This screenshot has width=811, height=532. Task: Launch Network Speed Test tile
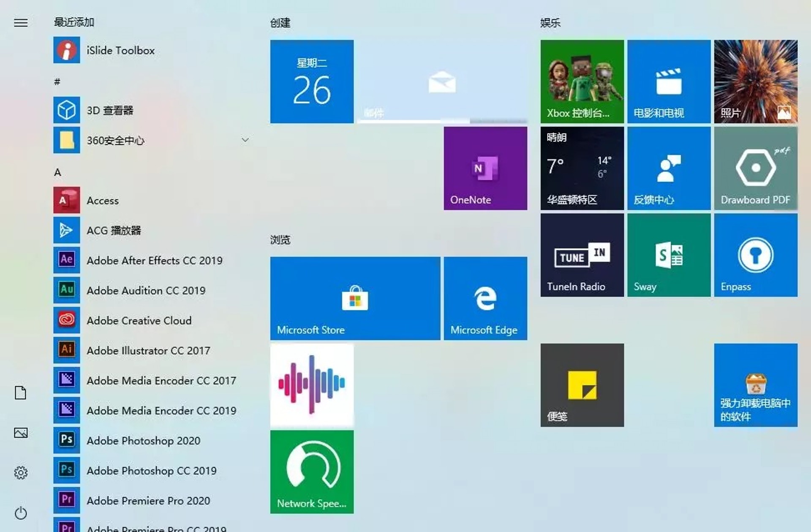coord(312,472)
